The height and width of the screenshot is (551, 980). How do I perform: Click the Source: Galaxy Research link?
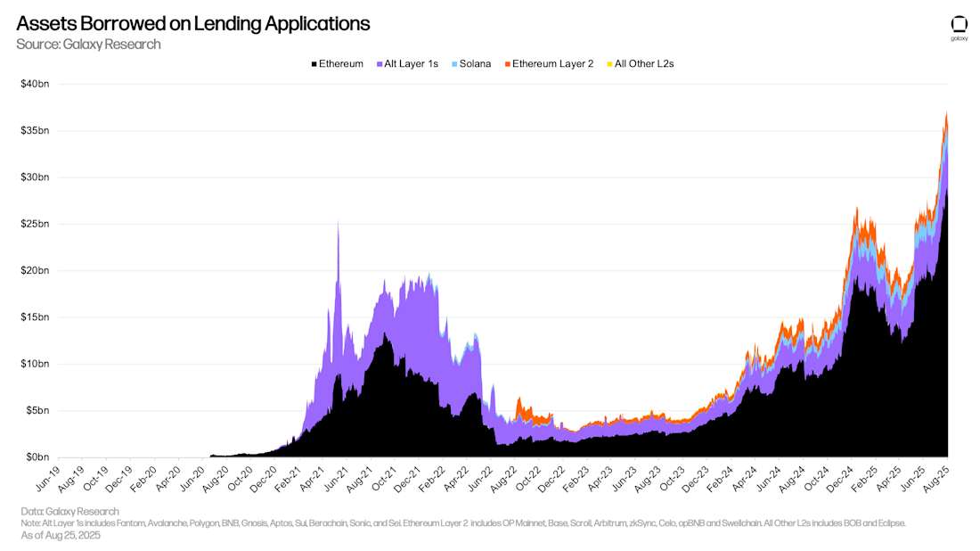(x=88, y=45)
